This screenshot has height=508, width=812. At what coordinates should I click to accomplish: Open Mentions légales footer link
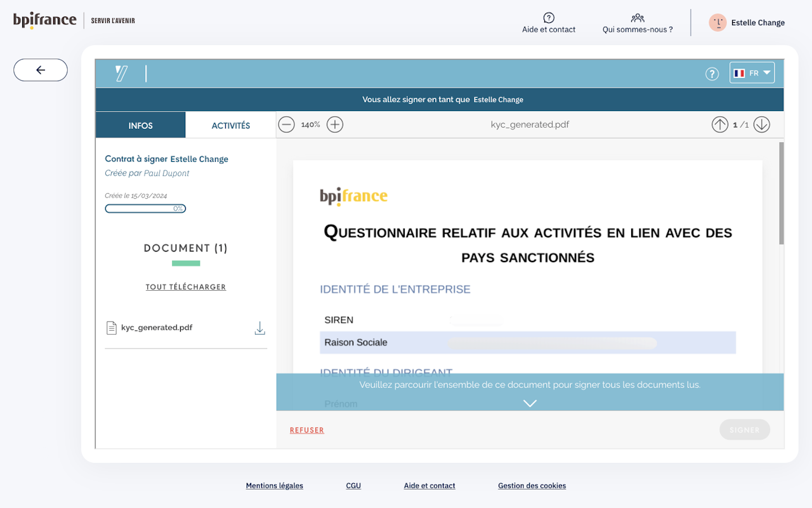point(275,486)
